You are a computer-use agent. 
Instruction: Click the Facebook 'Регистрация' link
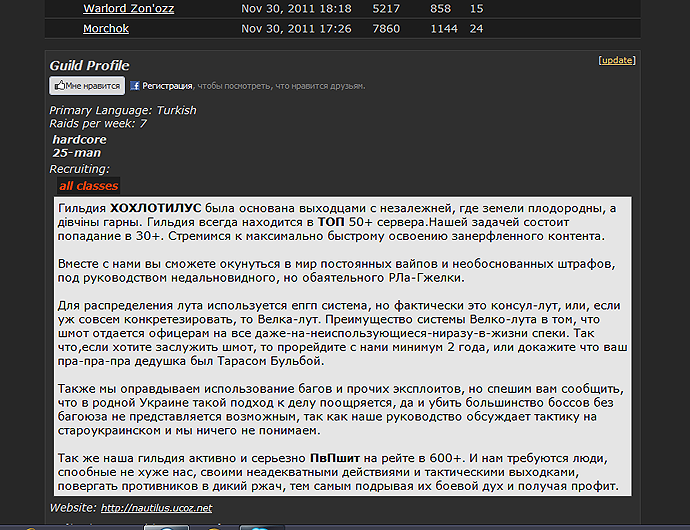click(167, 86)
